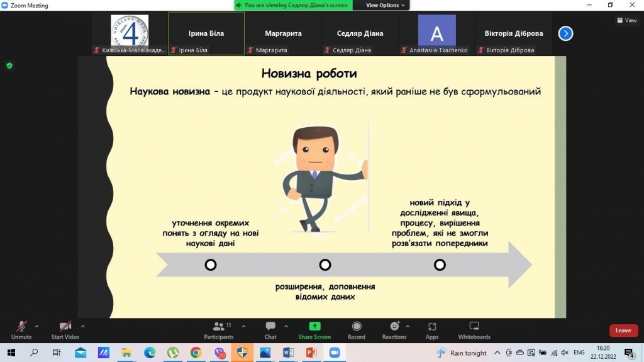The width and height of the screenshot is (644, 362).
Task: Select Ірина Біла participant tile
Action: tap(206, 34)
